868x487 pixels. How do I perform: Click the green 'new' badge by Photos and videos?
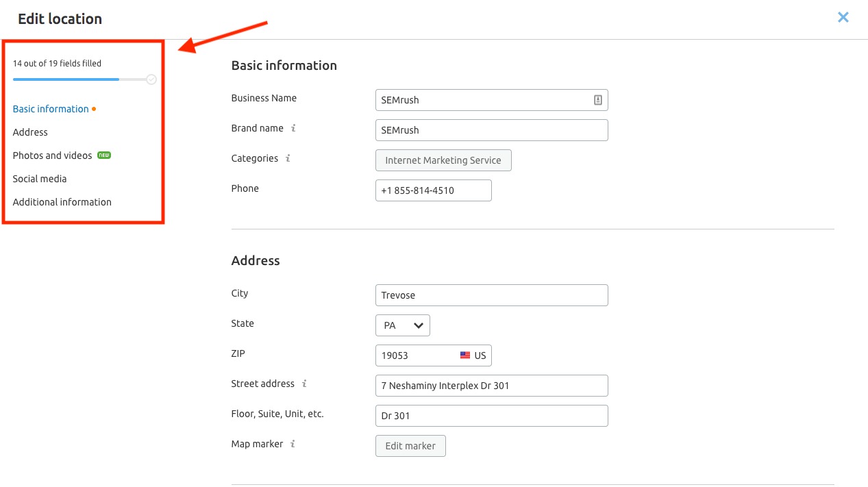tap(104, 155)
